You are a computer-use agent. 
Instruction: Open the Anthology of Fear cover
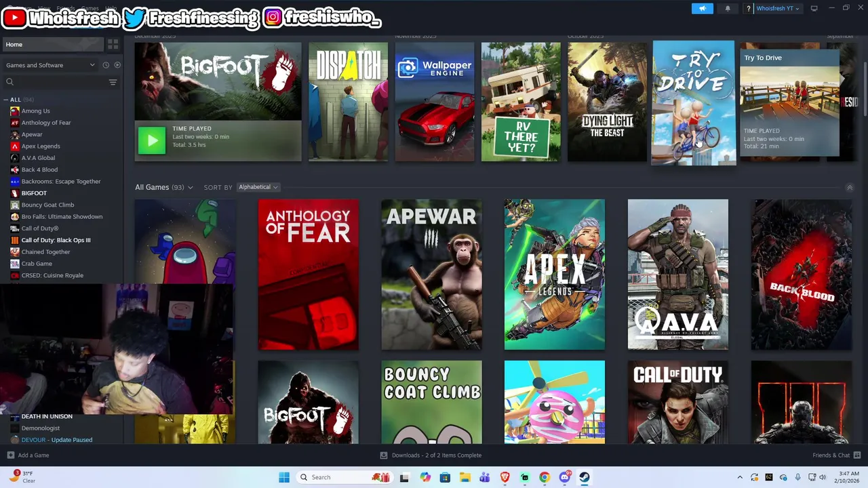click(x=309, y=274)
